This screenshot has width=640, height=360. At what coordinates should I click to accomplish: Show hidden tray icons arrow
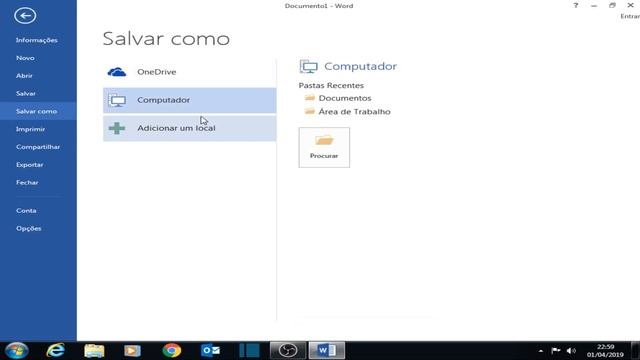541,351
